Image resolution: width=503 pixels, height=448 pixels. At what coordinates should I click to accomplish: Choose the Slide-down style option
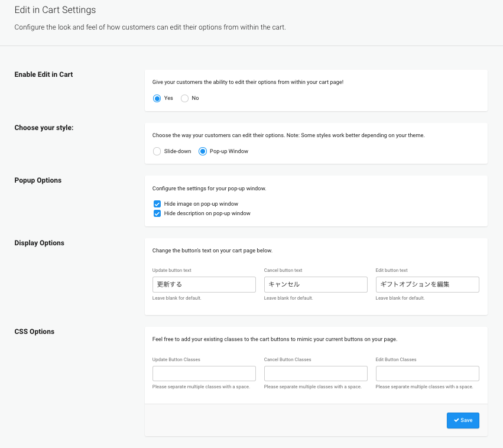157,151
